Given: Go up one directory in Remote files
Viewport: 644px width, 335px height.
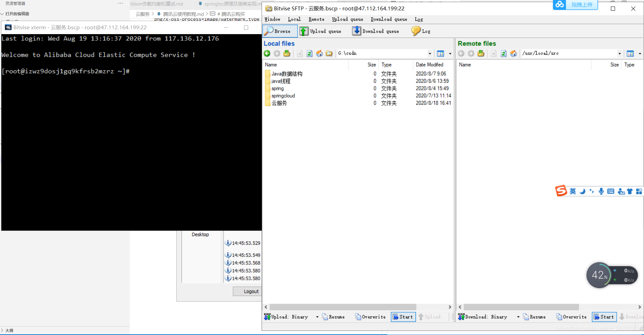Looking at the screenshot, I should click(481, 53).
